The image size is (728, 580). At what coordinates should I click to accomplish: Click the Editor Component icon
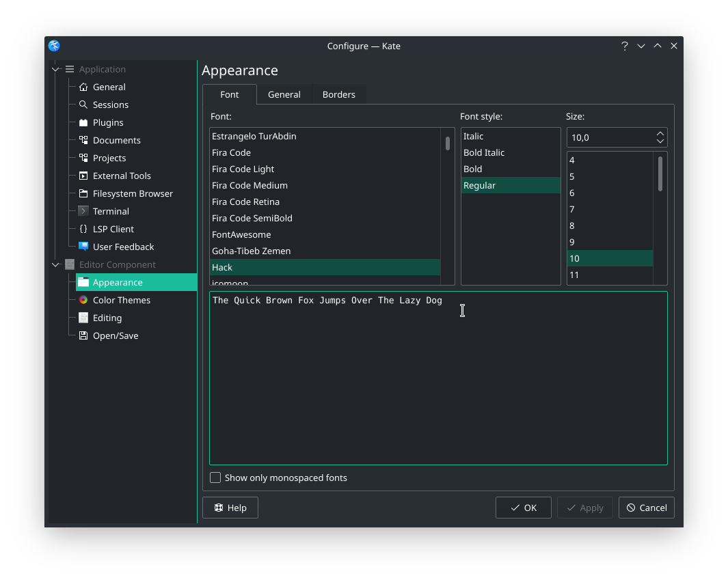(x=70, y=264)
